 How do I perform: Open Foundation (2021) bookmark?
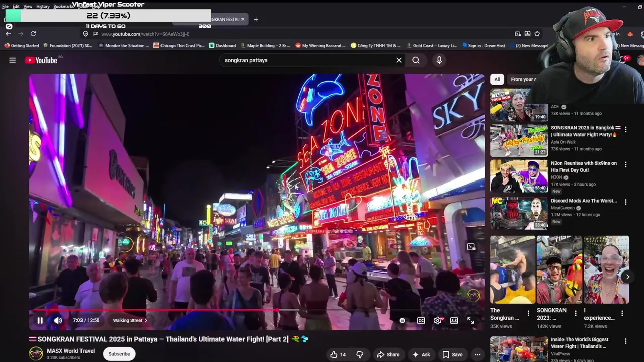(67, 45)
